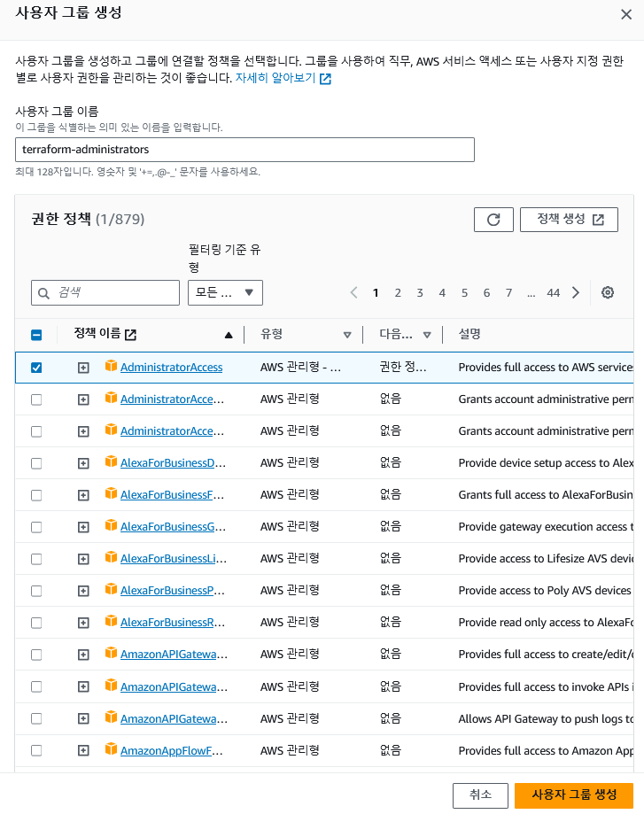Refresh the permission policies list
Viewport: 644px width, 814px height.
[x=493, y=220]
